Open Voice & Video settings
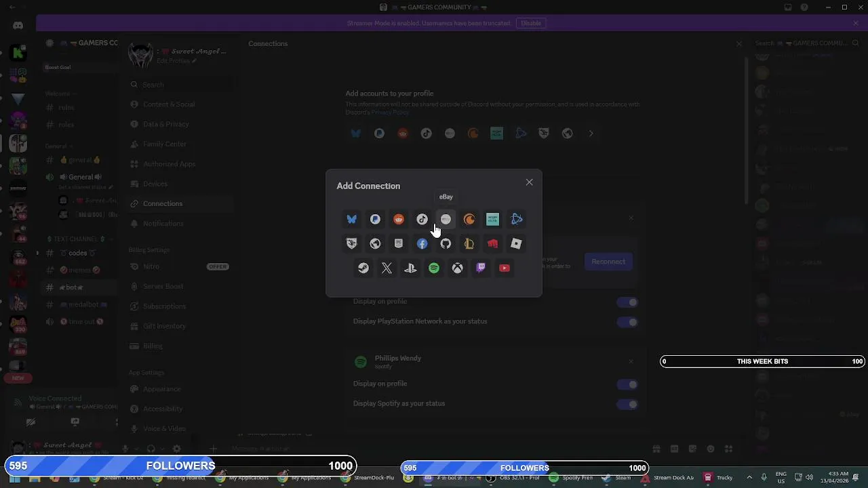Screen dimensions: 868x488 point(179,428)
